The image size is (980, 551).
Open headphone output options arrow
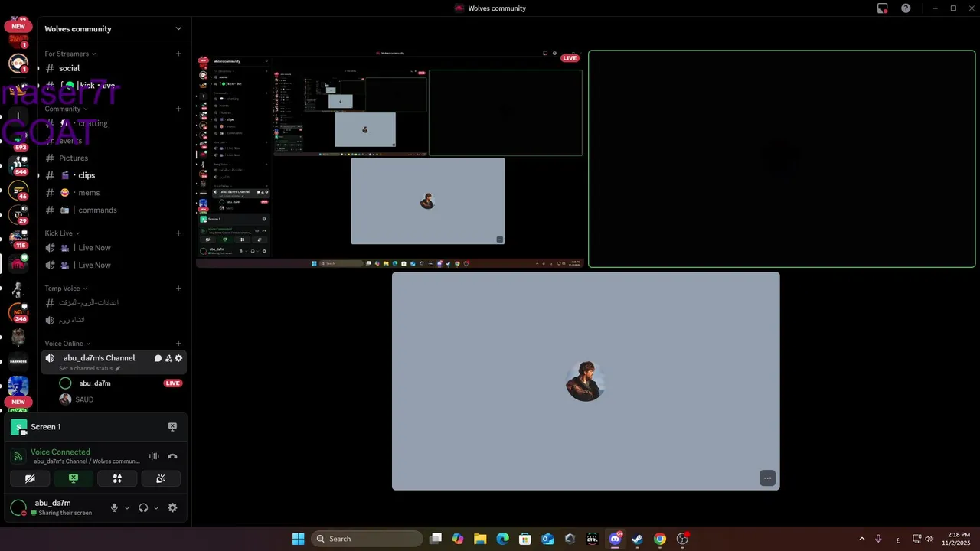point(156,507)
